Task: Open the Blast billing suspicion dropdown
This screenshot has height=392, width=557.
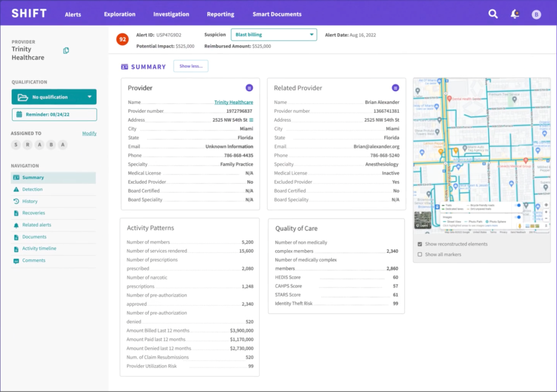Action: click(274, 35)
